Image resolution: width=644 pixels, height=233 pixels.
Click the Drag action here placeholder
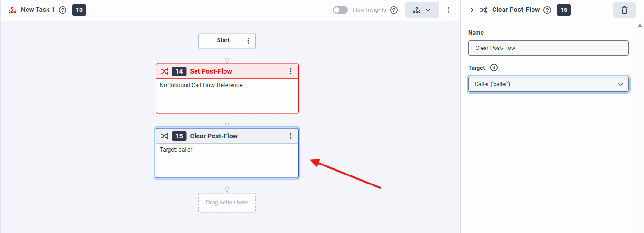(227, 203)
